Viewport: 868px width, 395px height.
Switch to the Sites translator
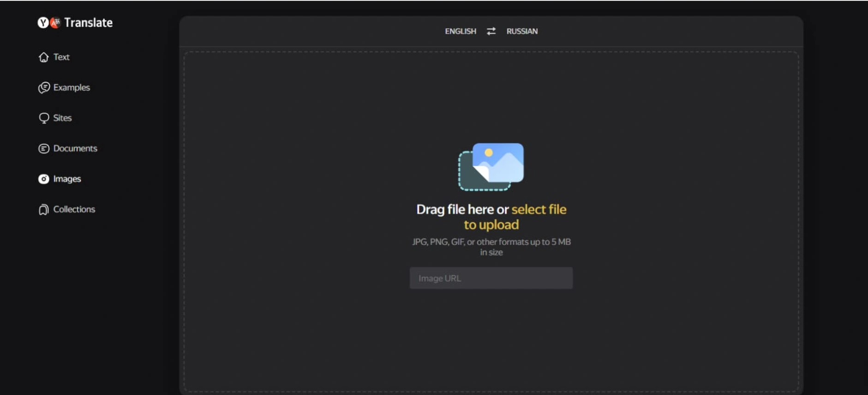click(x=62, y=118)
